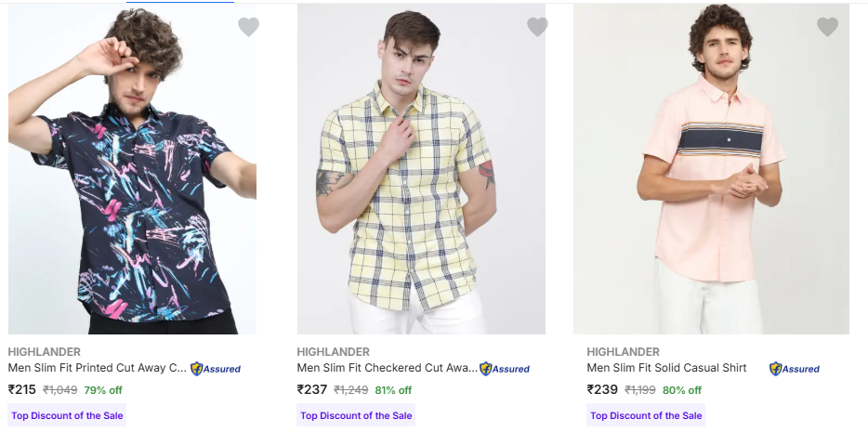Open Men Slim Fit Printed Cut Away link
The image size is (868, 432).
click(x=97, y=368)
